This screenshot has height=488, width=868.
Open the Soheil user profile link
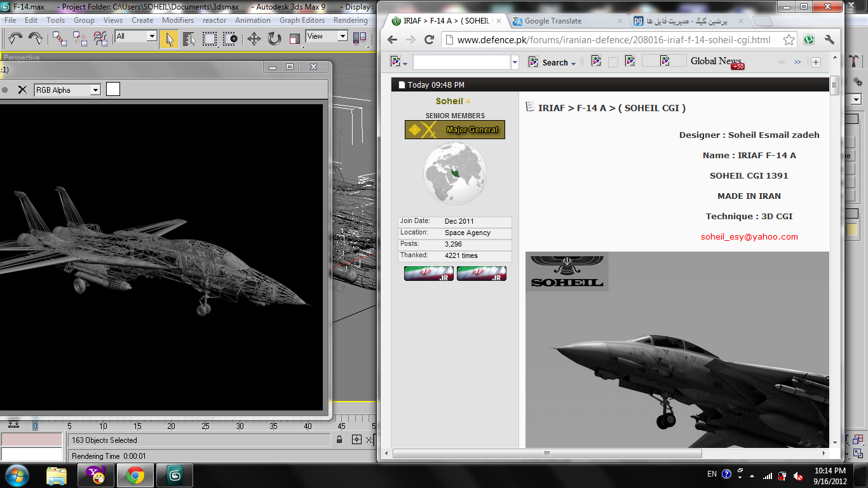click(449, 101)
